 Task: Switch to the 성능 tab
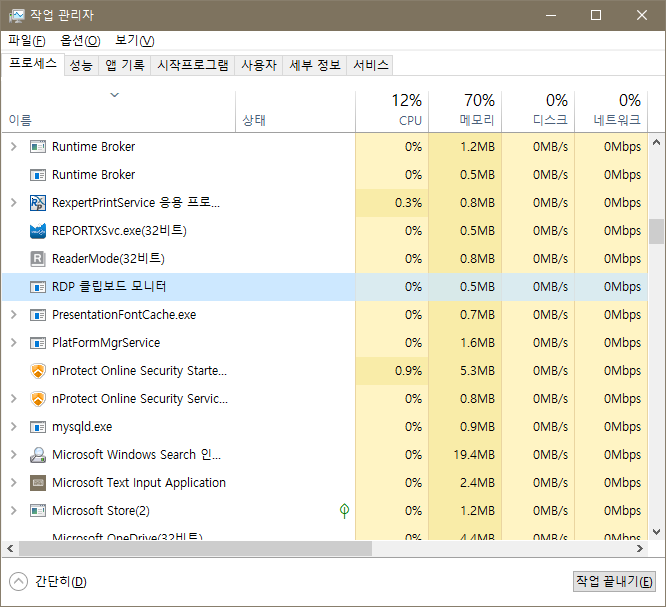pos(81,65)
